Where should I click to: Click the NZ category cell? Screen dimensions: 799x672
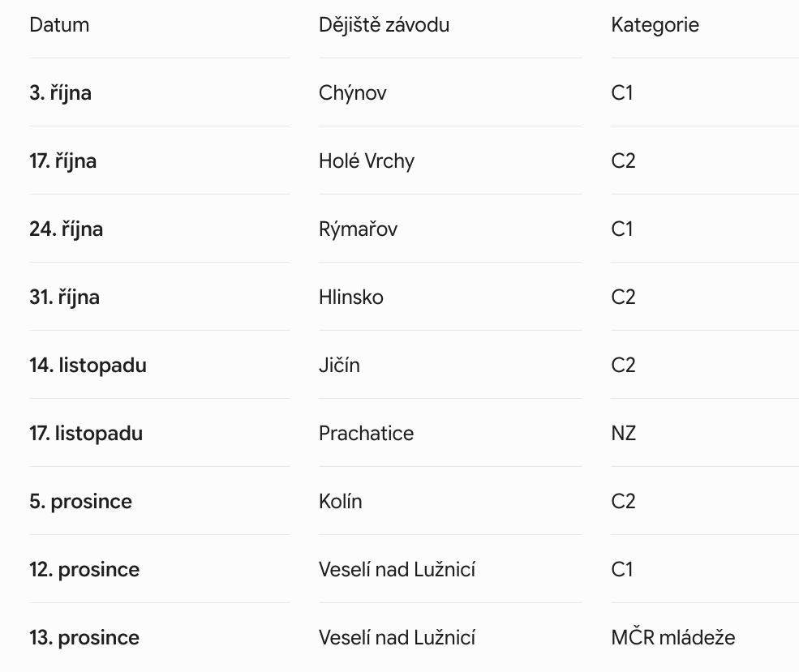click(623, 434)
